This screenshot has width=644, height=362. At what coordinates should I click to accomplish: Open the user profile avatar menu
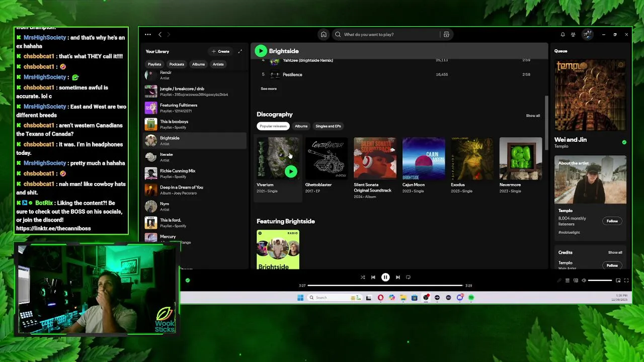coord(588,35)
